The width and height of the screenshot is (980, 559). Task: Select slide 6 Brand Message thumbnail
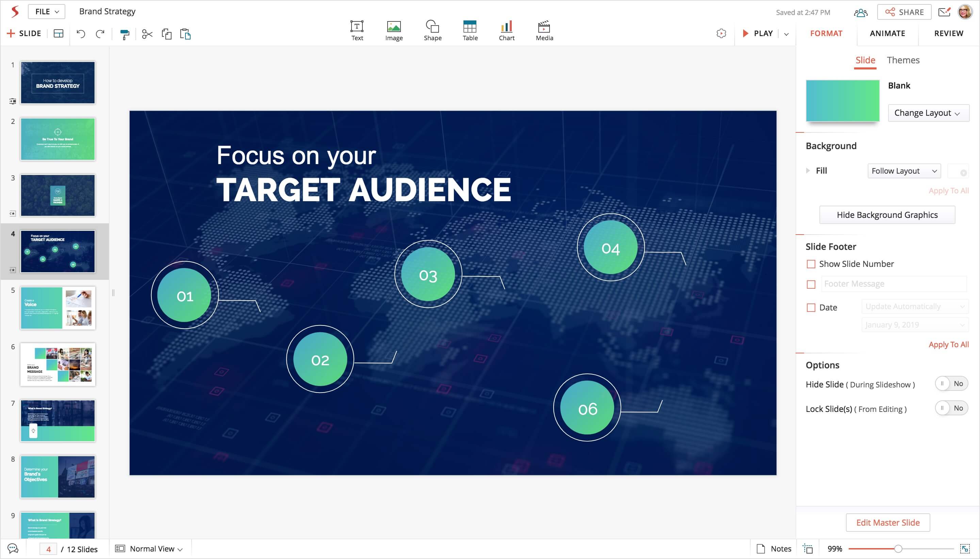tap(58, 364)
